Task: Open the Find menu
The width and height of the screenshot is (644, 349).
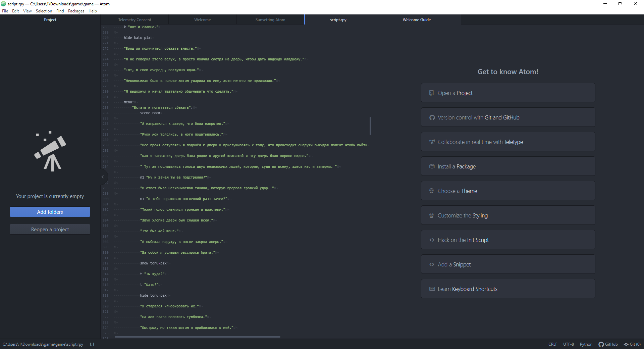Action: pyautogui.click(x=60, y=11)
